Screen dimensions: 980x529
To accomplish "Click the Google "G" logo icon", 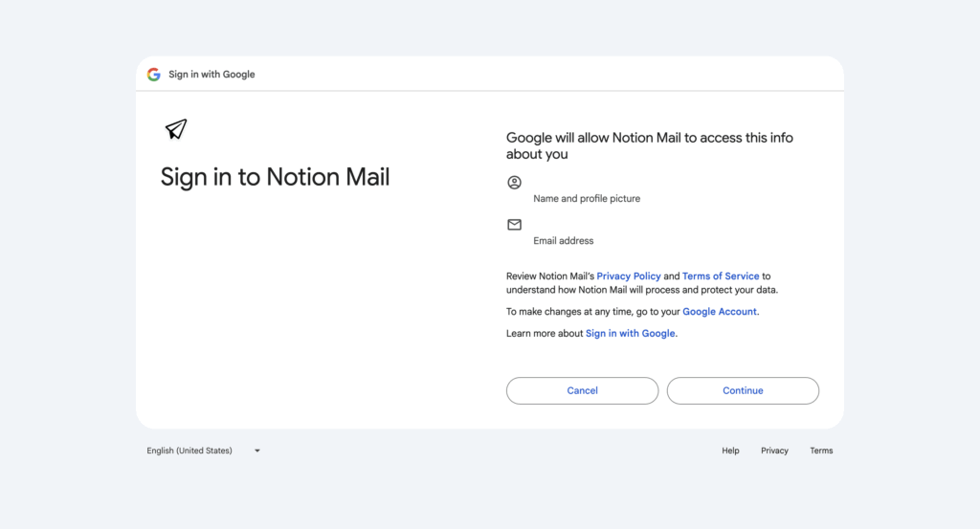I will point(153,75).
